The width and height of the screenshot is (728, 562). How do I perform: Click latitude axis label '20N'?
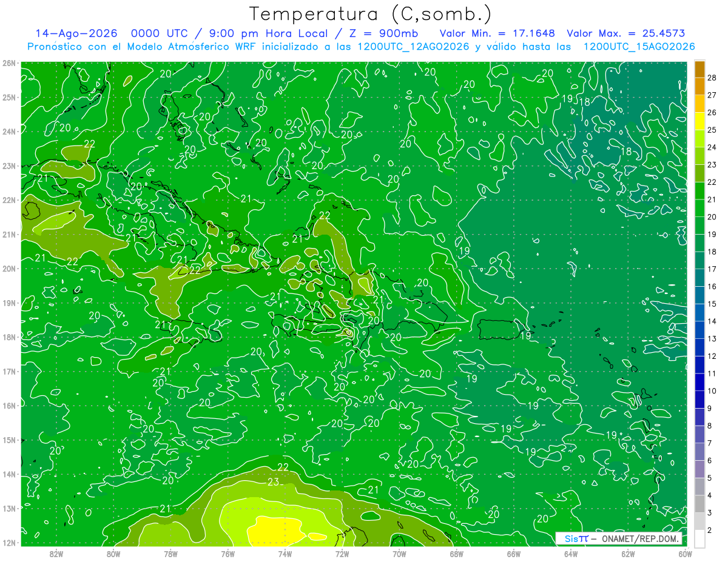coord(8,269)
